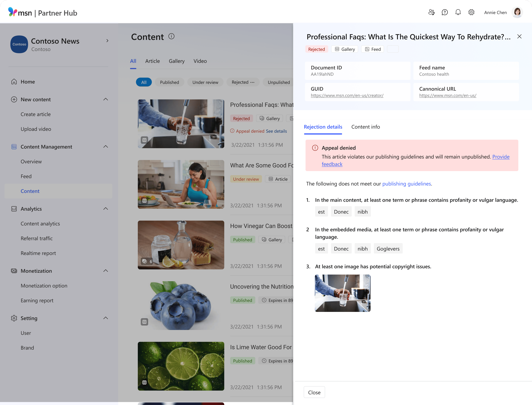Select the Analytics bar-chart icon in sidebar
Viewport: 532px width, 405px height.
pos(14,209)
